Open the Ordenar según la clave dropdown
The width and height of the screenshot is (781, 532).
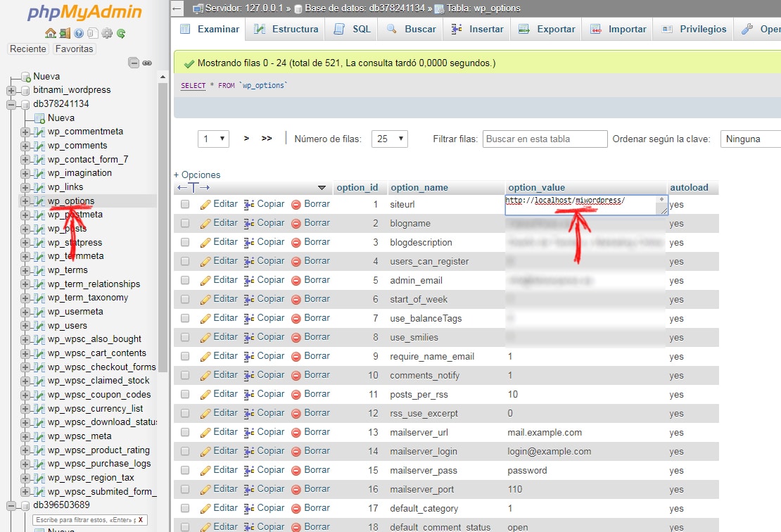(750, 139)
